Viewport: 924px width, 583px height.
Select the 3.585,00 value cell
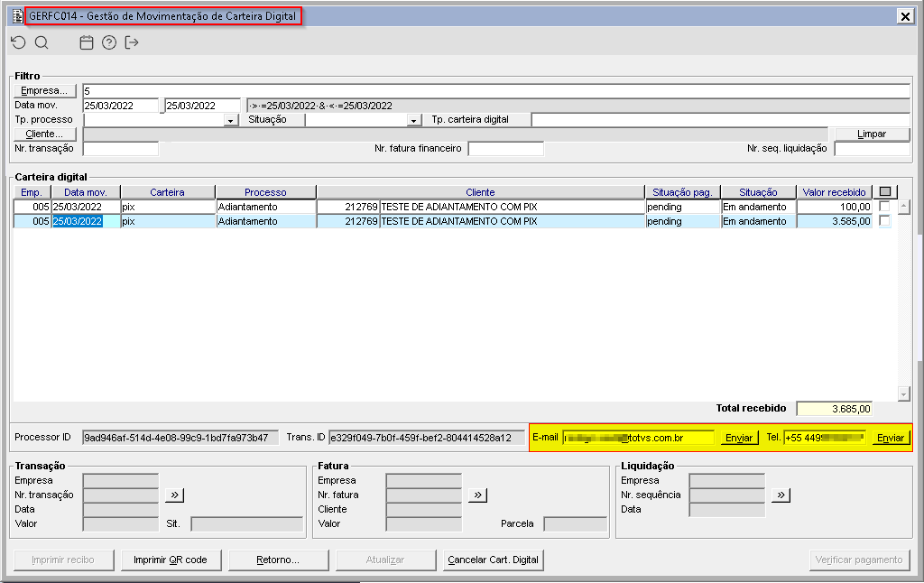pos(834,221)
